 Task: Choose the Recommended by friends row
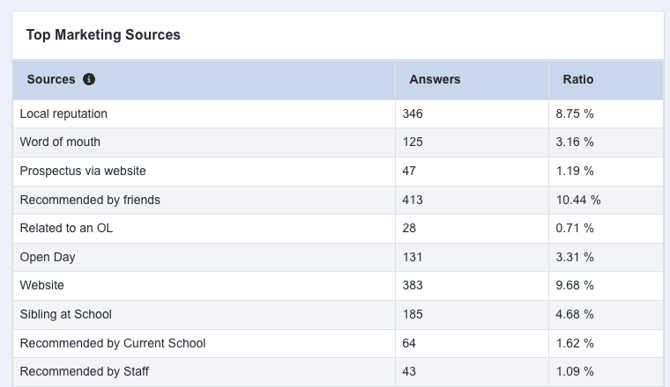(x=338, y=200)
